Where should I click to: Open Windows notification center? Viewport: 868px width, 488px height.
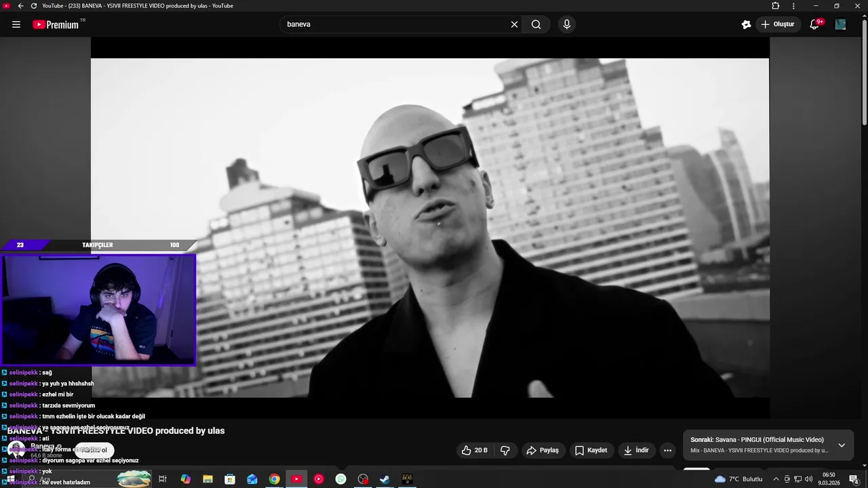pos(854,479)
